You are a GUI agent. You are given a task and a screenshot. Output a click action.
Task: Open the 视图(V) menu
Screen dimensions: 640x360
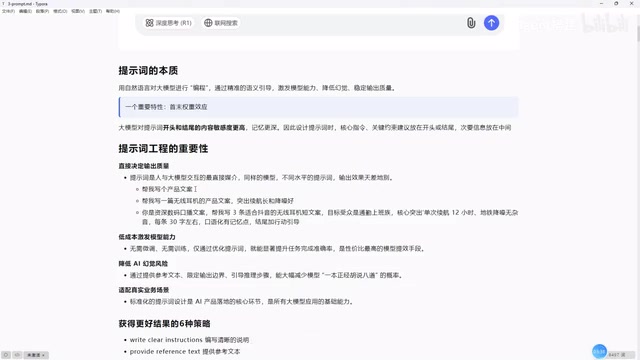pos(78,11)
